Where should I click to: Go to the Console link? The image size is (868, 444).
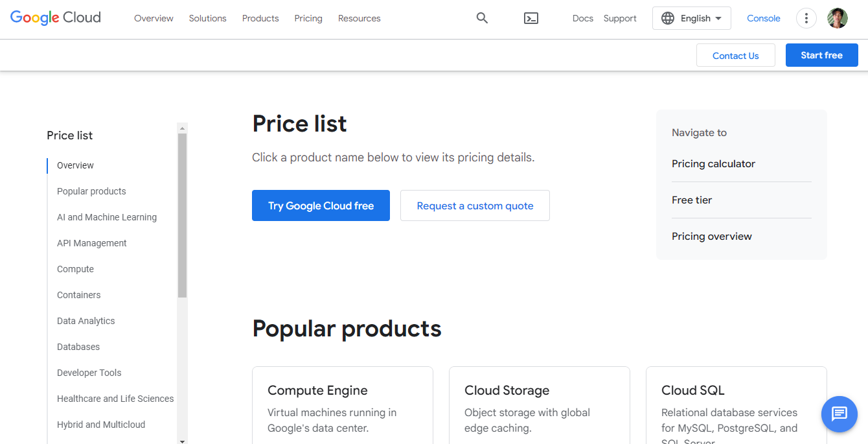point(764,18)
